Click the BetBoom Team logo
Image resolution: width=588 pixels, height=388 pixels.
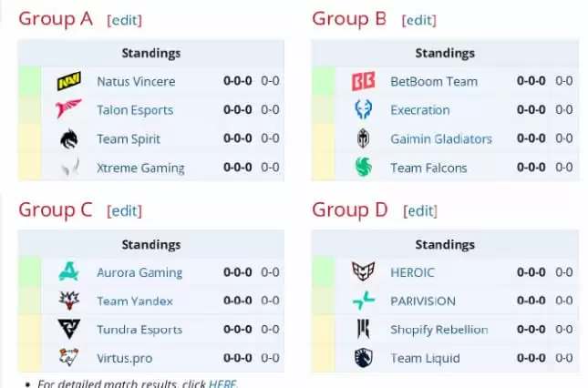click(x=362, y=81)
